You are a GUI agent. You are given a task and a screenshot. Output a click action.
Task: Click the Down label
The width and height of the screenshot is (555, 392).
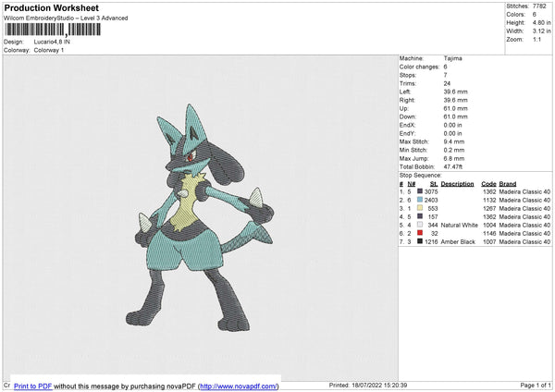pyautogui.click(x=408, y=116)
